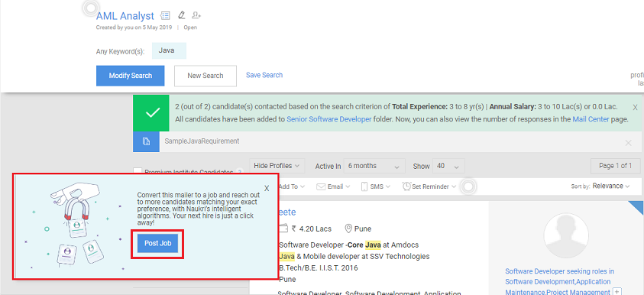The width and height of the screenshot is (644, 295).
Task: Close the green candidates-contacted notification
Action: pyautogui.click(x=635, y=107)
